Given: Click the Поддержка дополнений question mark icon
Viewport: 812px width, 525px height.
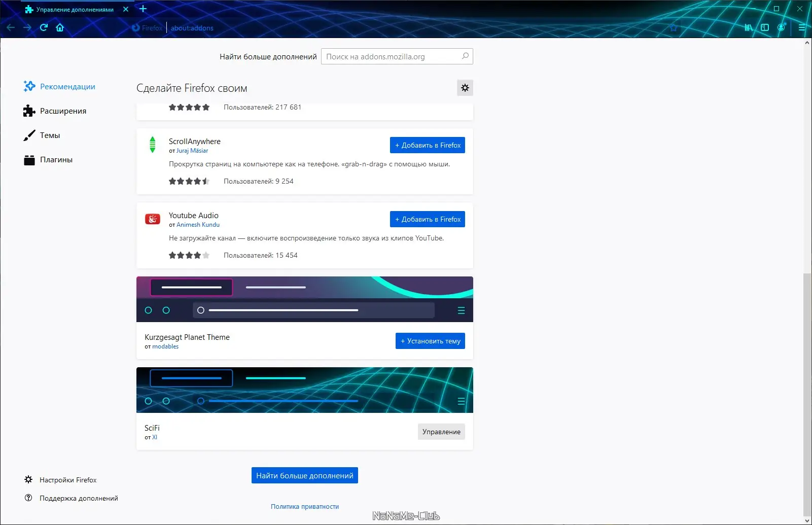Looking at the screenshot, I should [28, 498].
